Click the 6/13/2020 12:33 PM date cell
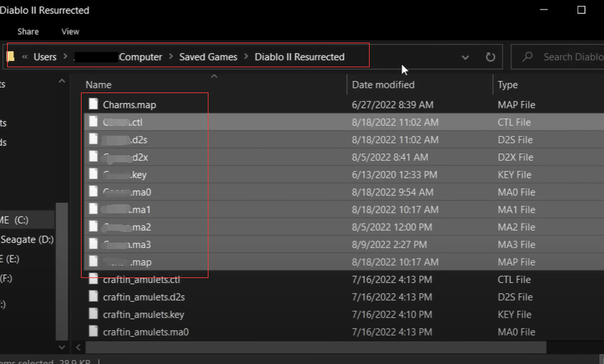The width and height of the screenshot is (604, 364). [394, 175]
